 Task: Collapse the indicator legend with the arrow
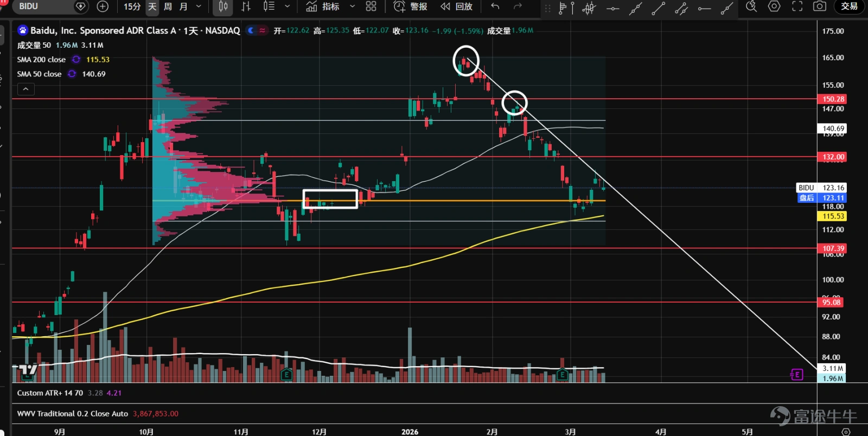click(x=25, y=89)
